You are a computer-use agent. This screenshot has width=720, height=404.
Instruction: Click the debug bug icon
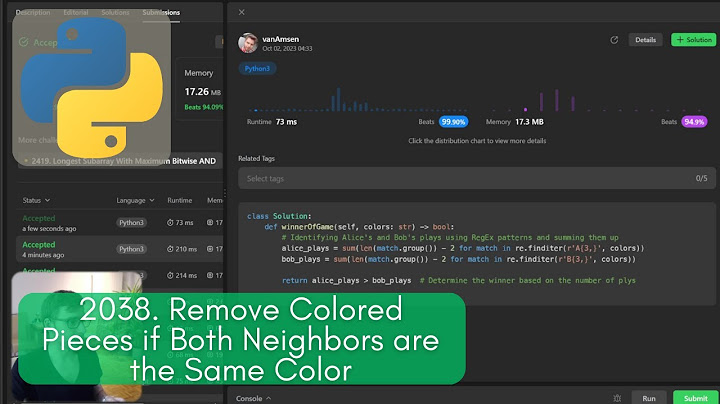point(617,398)
